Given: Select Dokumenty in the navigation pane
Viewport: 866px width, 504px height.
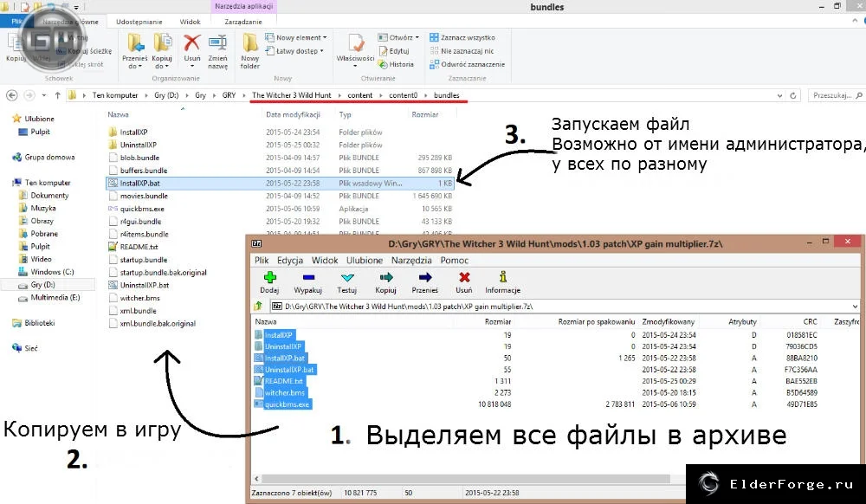Looking at the screenshot, I should click(x=49, y=196).
